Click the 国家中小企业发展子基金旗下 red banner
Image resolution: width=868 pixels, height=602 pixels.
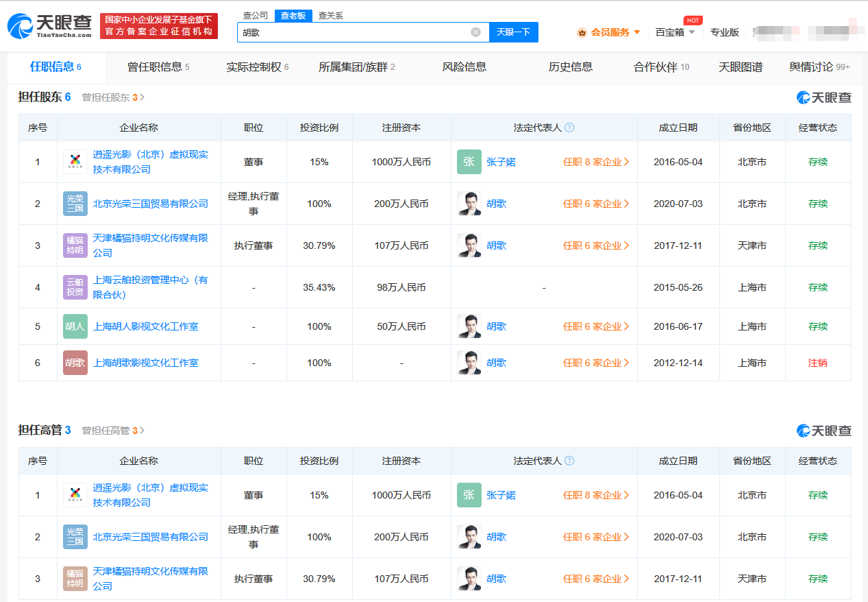pyautogui.click(x=159, y=25)
